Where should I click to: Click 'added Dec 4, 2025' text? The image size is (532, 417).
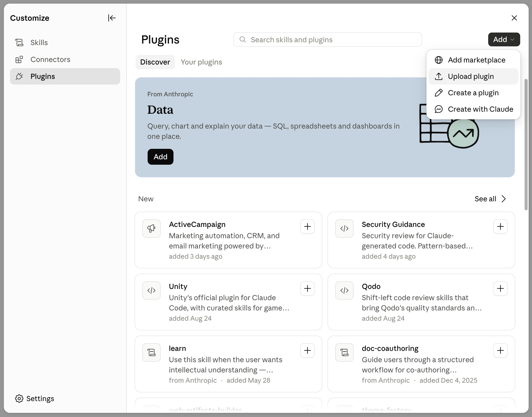click(448, 380)
